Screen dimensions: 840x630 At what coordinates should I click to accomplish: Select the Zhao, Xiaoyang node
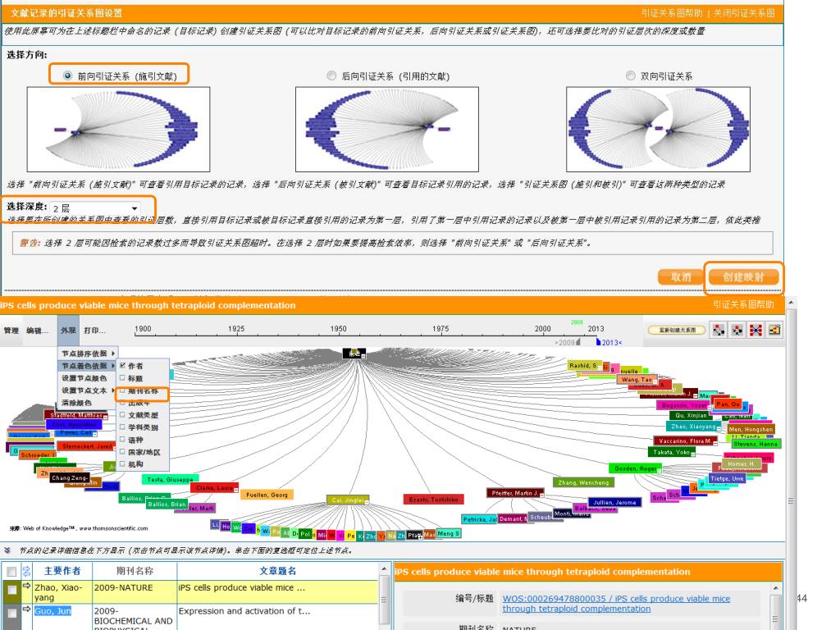[694, 427]
